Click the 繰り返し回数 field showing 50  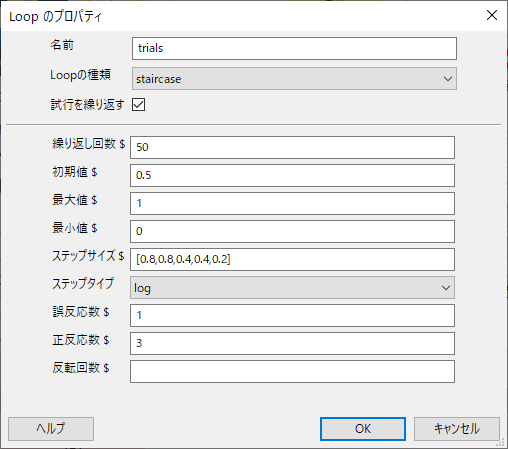pos(292,147)
